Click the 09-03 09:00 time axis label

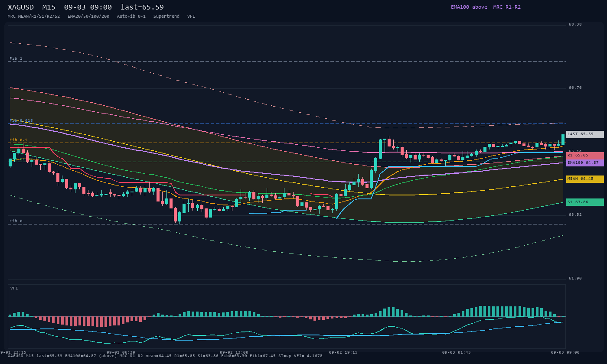[x=565, y=352]
